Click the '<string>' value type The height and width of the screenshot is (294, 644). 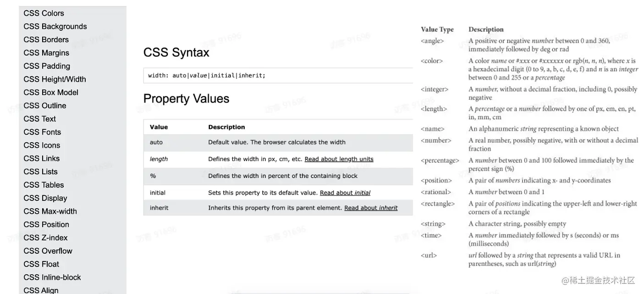[433, 224]
